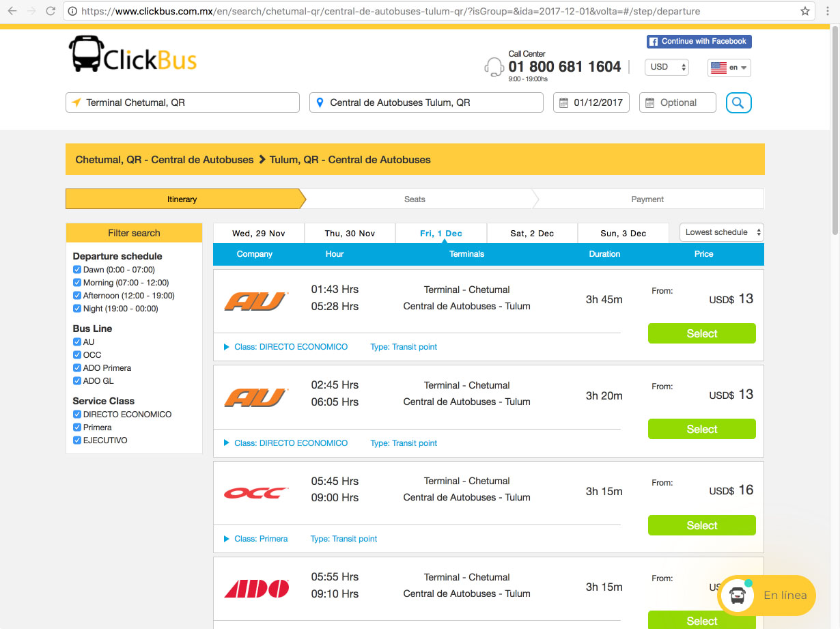This screenshot has height=629, width=840.
Task: Click the 01 800 681 1604 phone number
Action: click(x=565, y=67)
